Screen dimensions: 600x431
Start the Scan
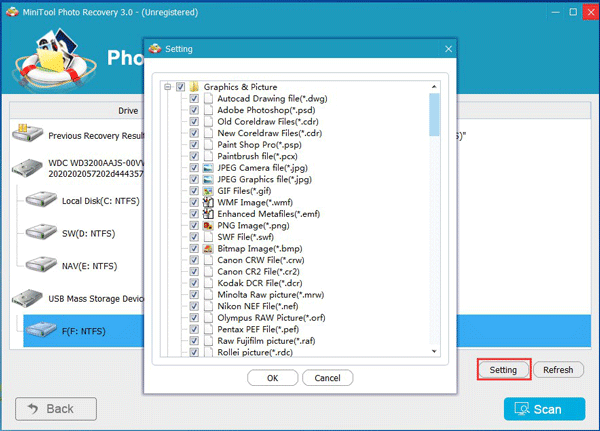pyautogui.click(x=545, y=409)
